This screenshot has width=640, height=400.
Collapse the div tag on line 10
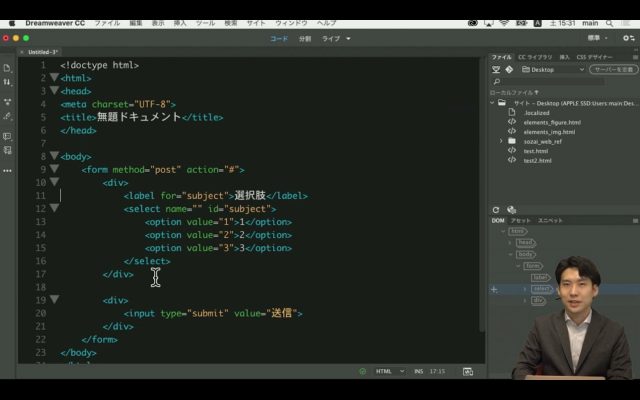(x=54, y=181)
